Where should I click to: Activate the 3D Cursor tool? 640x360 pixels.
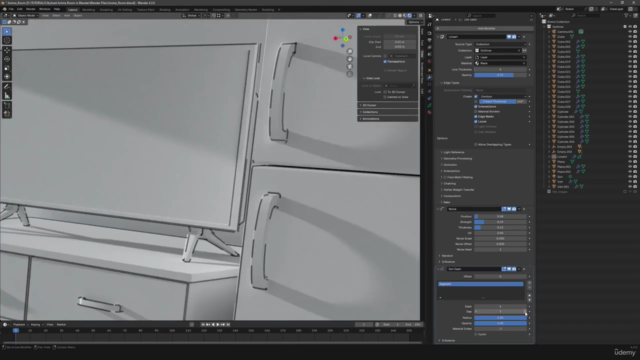(7, 40)
